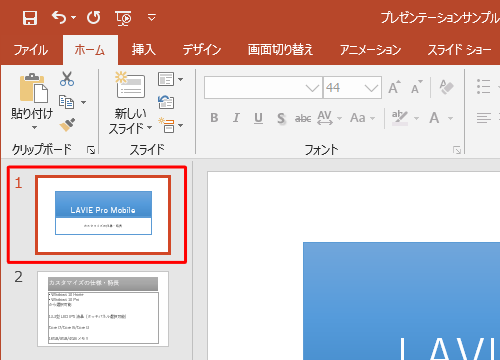Open the ファイル tab

[31, 50]
